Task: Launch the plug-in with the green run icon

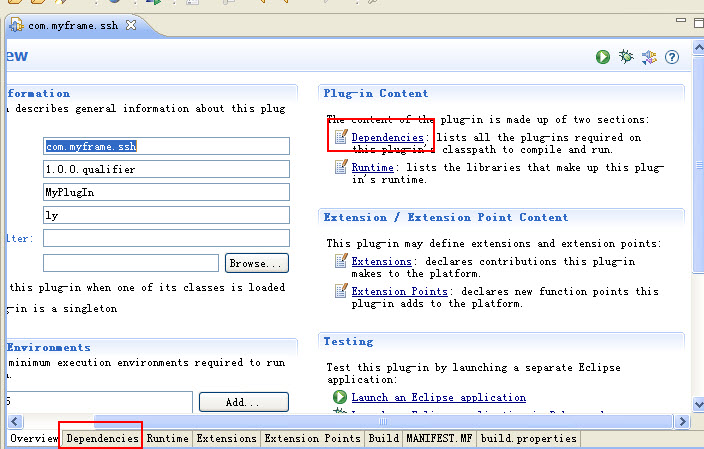Action: pos(603,57)
